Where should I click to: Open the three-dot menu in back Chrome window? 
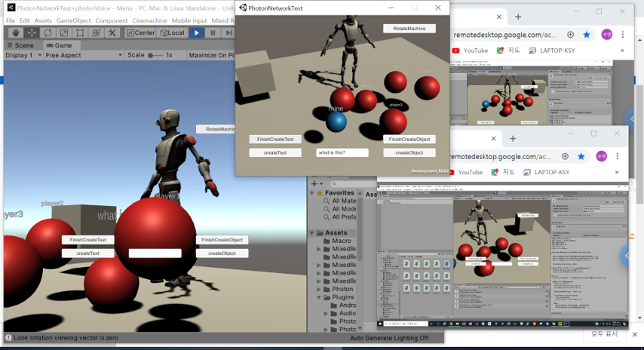[x=623, y=35]
